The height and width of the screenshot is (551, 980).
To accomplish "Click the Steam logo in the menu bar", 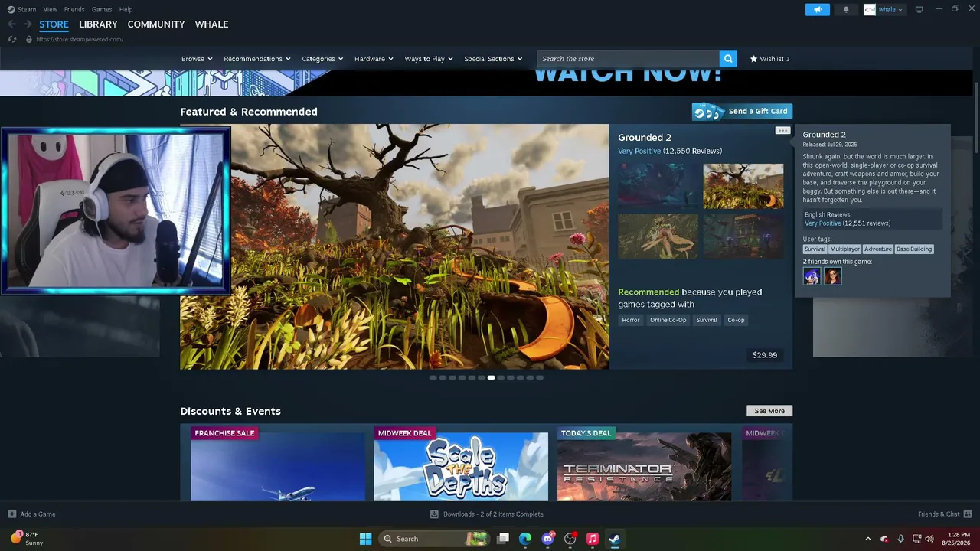I will tap(11, 9).
